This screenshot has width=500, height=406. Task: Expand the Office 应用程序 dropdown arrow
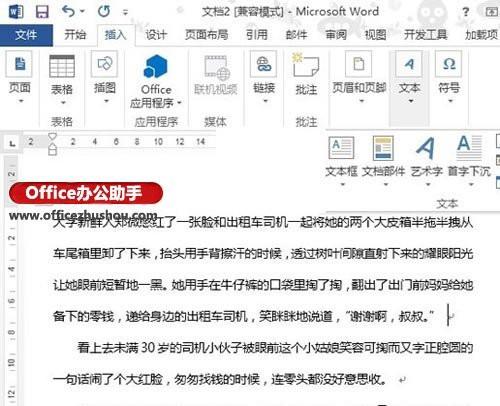[x=179, y=103]
